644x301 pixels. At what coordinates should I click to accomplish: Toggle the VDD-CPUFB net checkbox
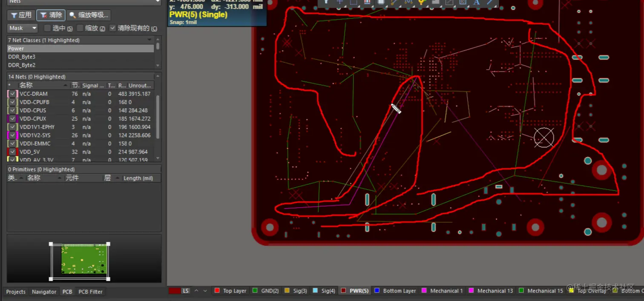[13, 102]
